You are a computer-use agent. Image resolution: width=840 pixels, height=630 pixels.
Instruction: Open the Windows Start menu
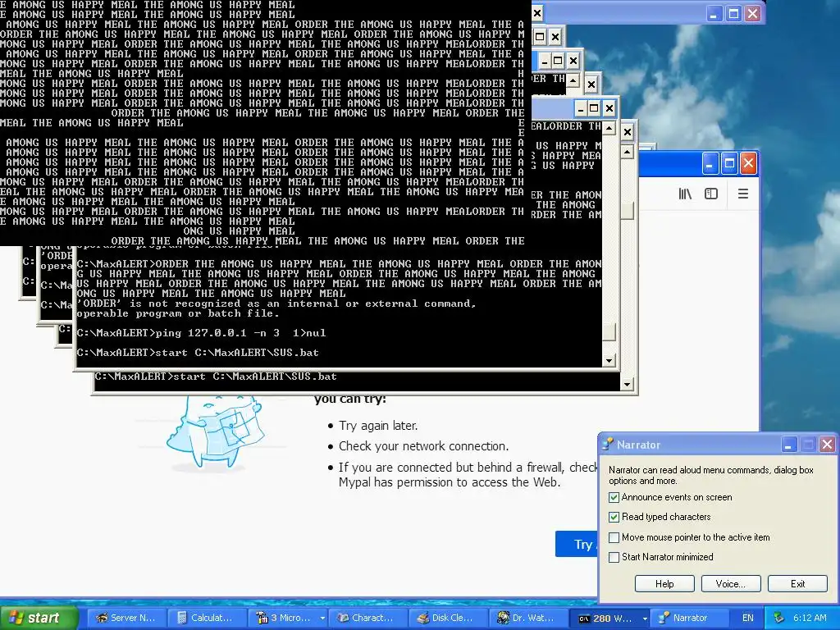(x=38, y=618)
